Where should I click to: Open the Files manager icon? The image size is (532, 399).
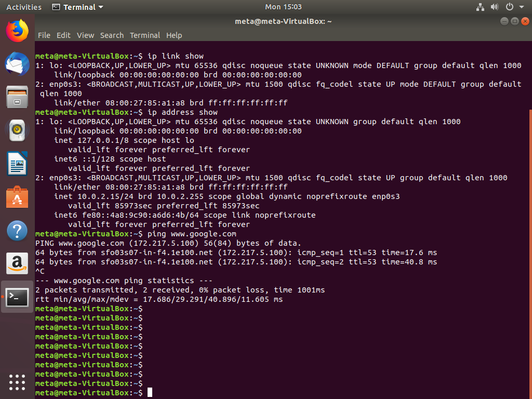[17, 97]
